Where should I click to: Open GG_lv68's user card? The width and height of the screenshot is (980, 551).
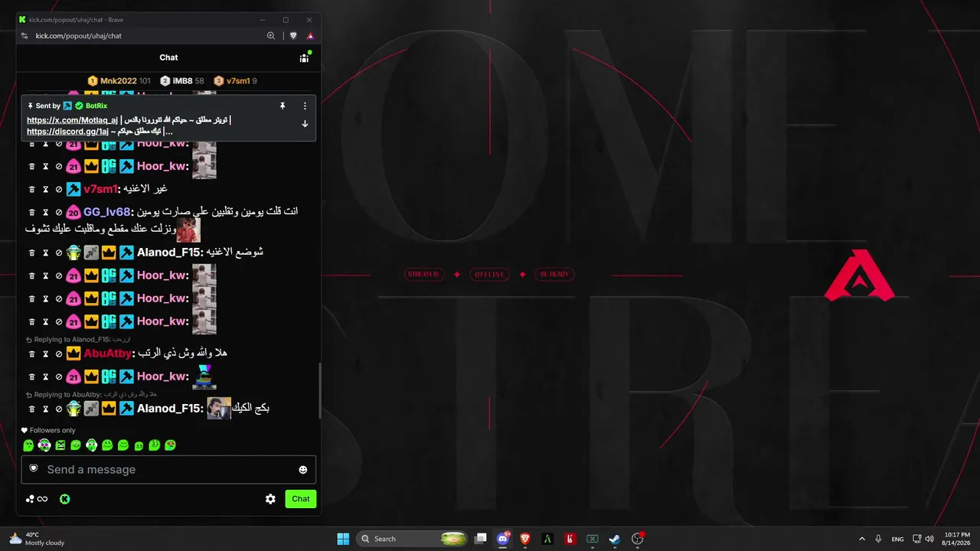click(x=107, y=212)
